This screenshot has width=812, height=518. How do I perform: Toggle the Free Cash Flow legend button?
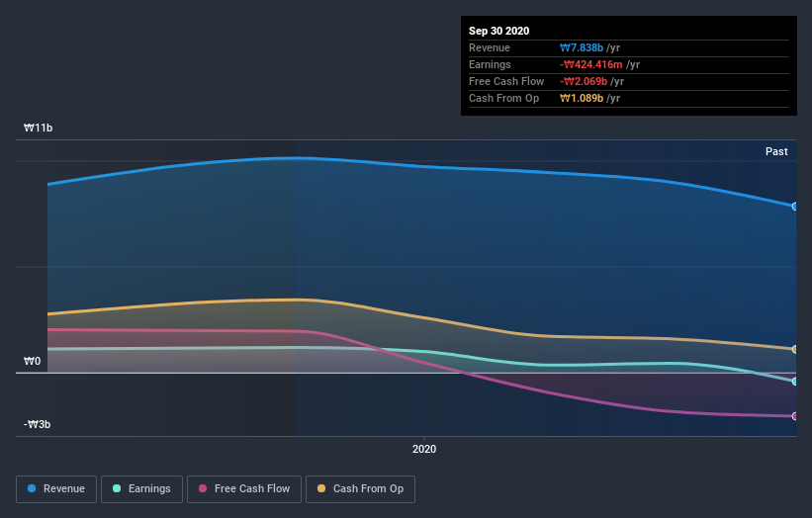pyautogui.click(x=244, y=489)
